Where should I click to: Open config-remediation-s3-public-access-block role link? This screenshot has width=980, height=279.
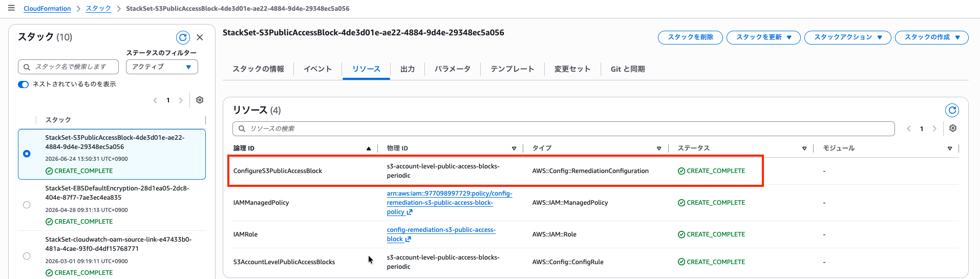441,234
